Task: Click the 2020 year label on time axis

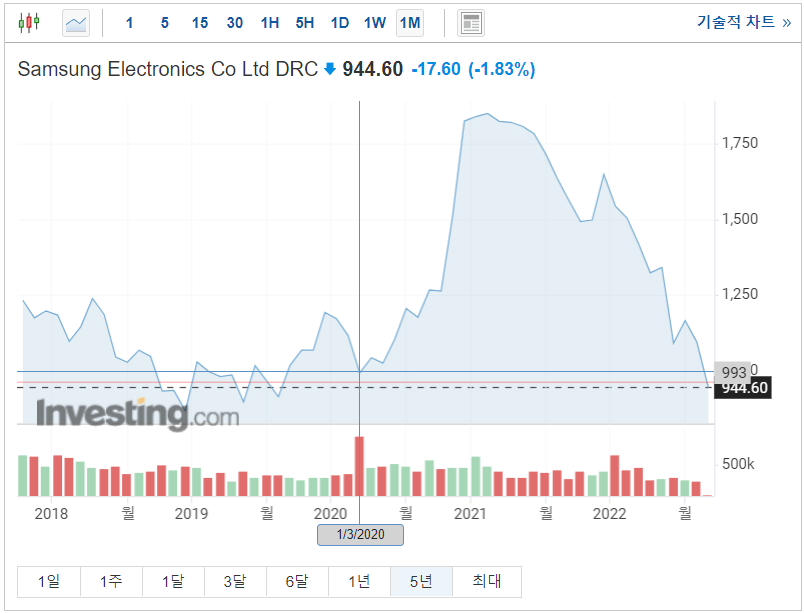Action: (x=330, y=514)
